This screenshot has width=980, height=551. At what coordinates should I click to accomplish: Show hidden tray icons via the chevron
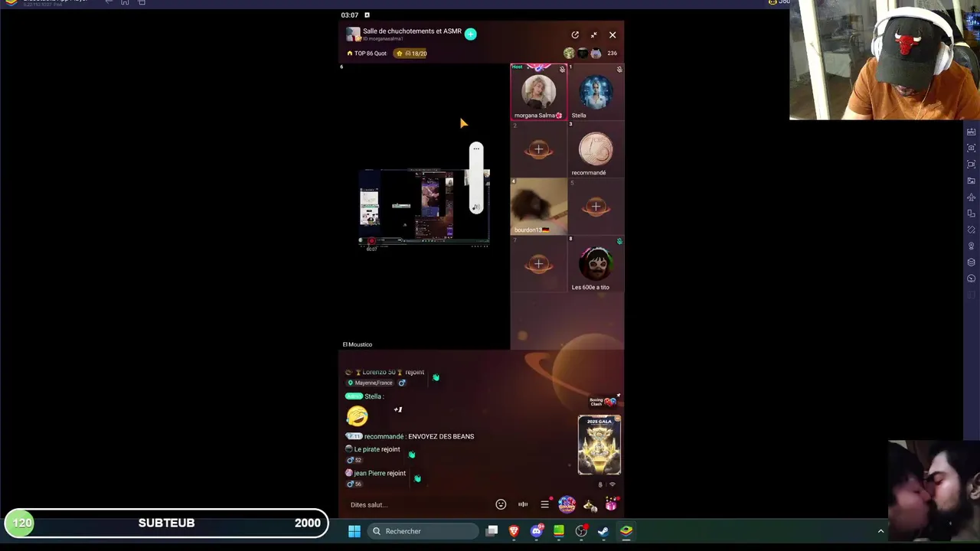(880, 531)
